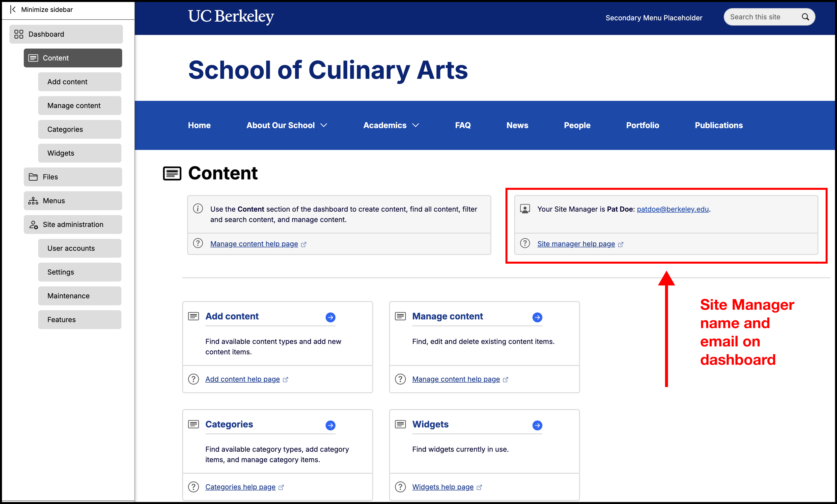Click external link icon after Site manager help page

point(621,245)
